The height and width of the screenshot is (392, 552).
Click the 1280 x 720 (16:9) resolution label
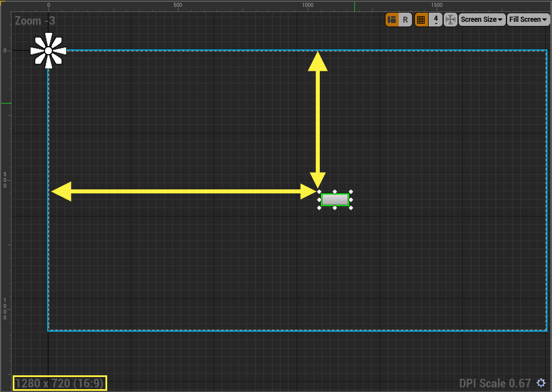(59, 383)
